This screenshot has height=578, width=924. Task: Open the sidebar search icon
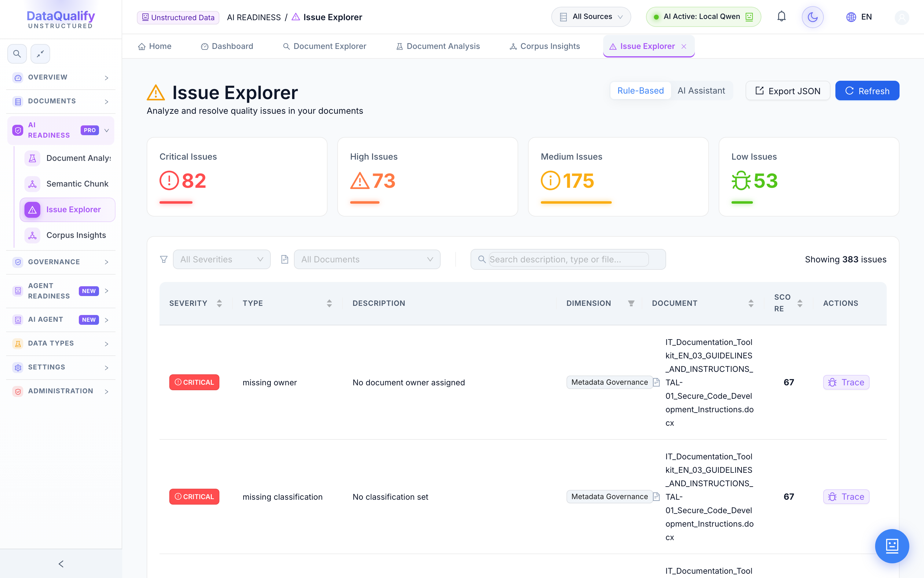17,54
